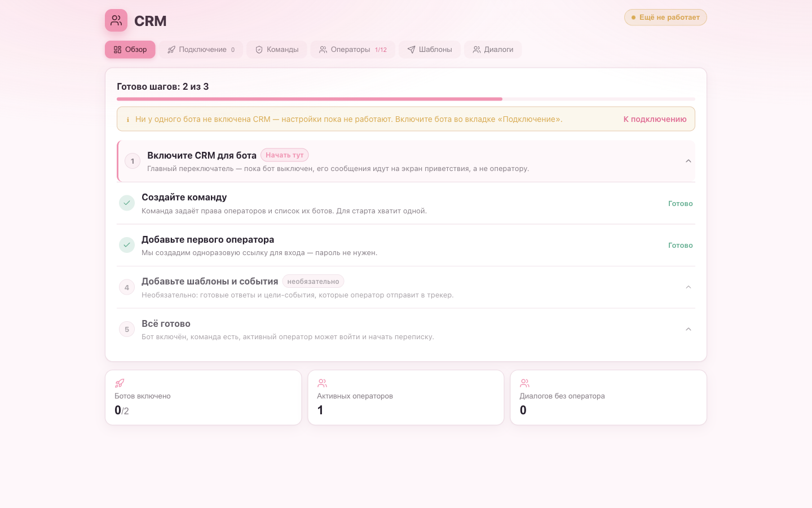This screenshot has height=508, width=812.
Task: Click the people icon in Активных операторов card
Action: [x=322, y=383]
